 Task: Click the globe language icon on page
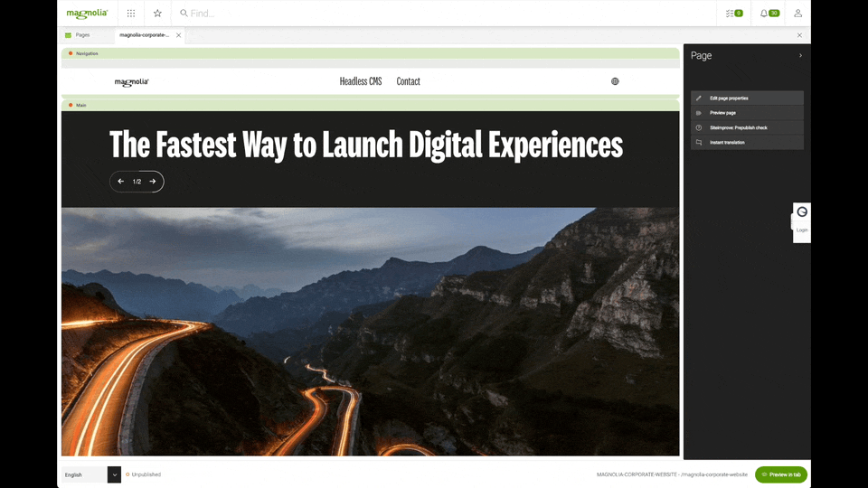[x=615, y=81]
